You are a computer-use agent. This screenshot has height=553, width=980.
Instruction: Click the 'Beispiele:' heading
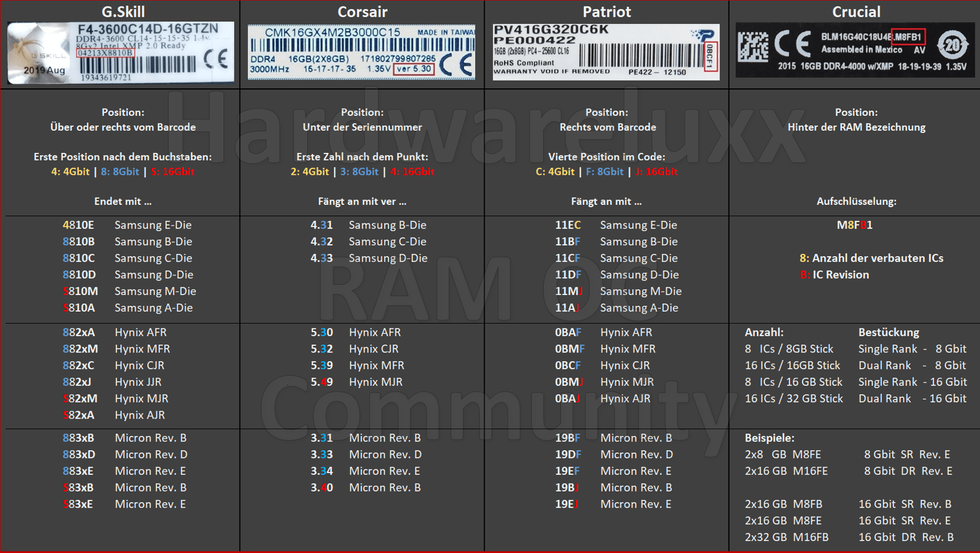point(769,438)
